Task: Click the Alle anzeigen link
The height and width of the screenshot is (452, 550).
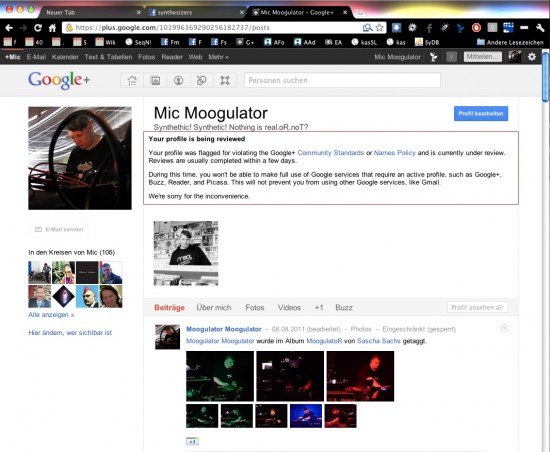Action: pos(51,315)
